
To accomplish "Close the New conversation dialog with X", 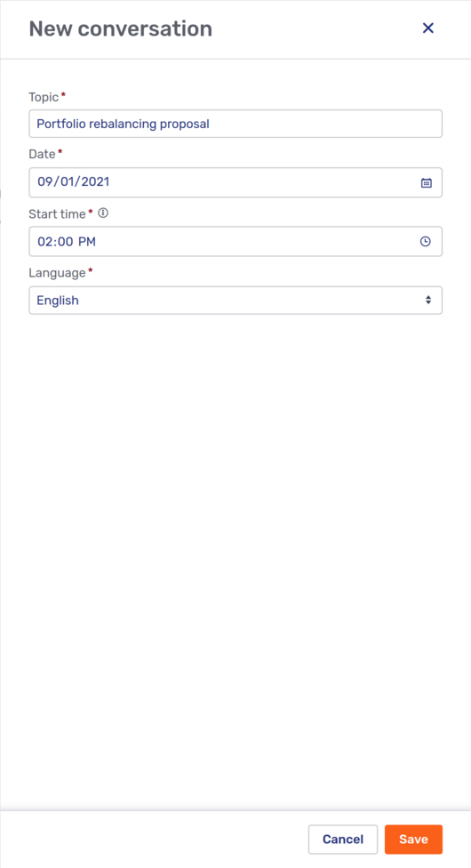I will [x=427, y=28].
